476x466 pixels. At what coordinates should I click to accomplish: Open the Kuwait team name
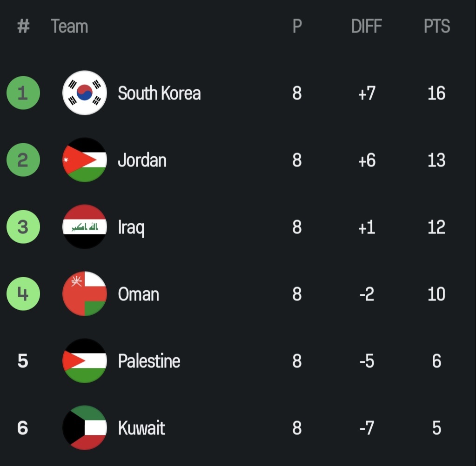tap(141, 428)
